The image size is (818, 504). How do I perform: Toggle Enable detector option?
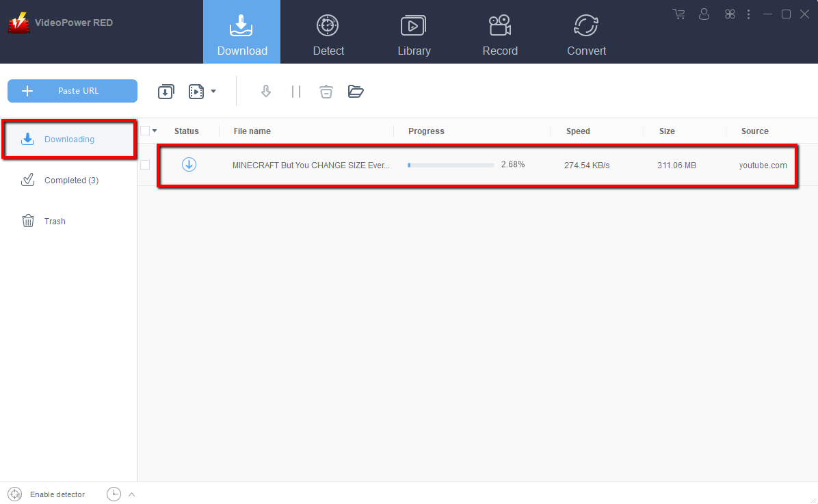coord(47,494)
